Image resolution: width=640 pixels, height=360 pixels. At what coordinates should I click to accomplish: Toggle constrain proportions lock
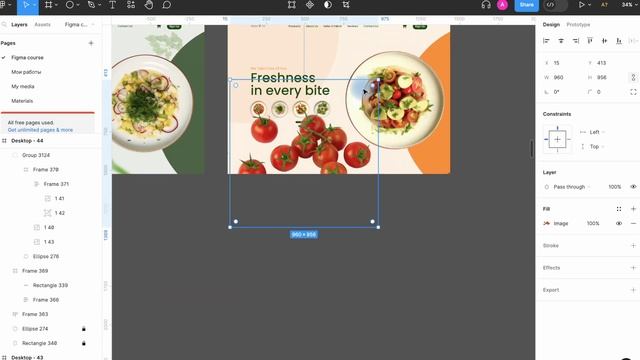pos(633,77)
